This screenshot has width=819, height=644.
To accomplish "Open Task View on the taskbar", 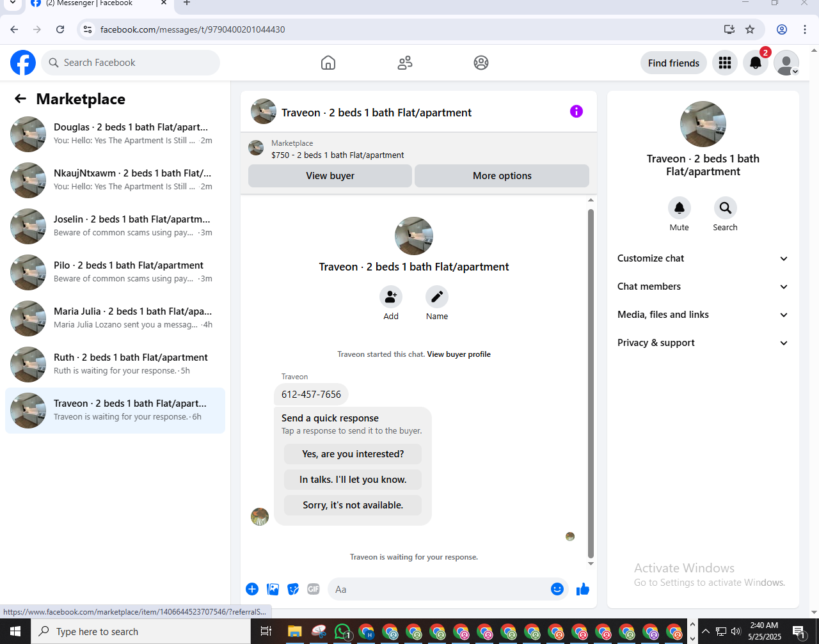I will tap(266, 631).
